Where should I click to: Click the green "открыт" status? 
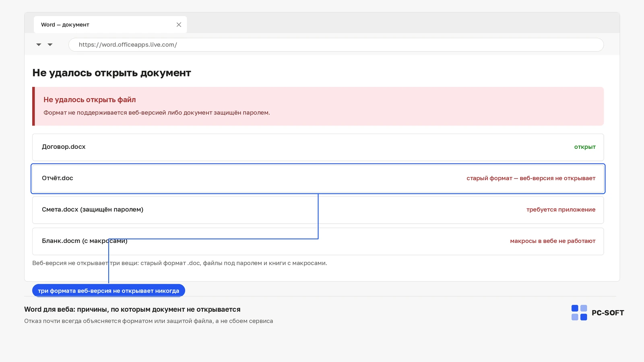[585, 147]
